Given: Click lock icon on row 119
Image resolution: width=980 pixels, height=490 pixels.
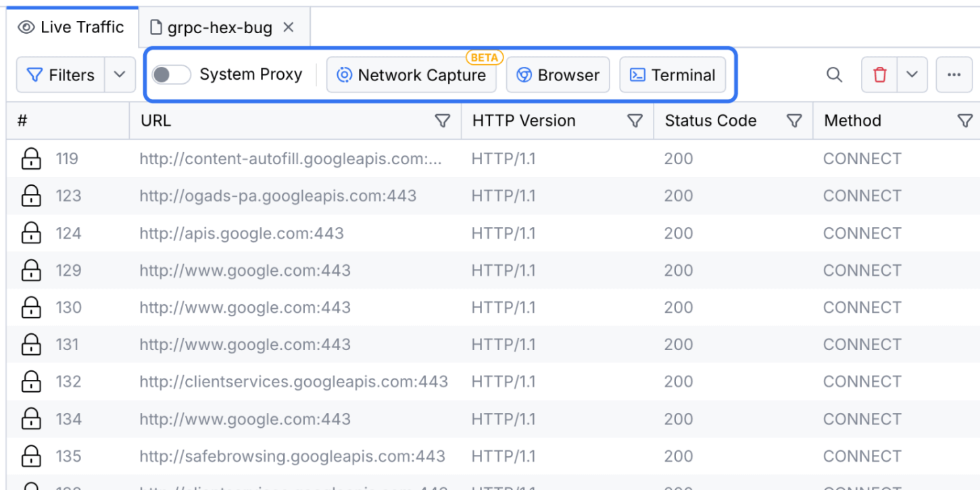Looking at the screenshot, I should pyautogui.click(x=31, y=159).
